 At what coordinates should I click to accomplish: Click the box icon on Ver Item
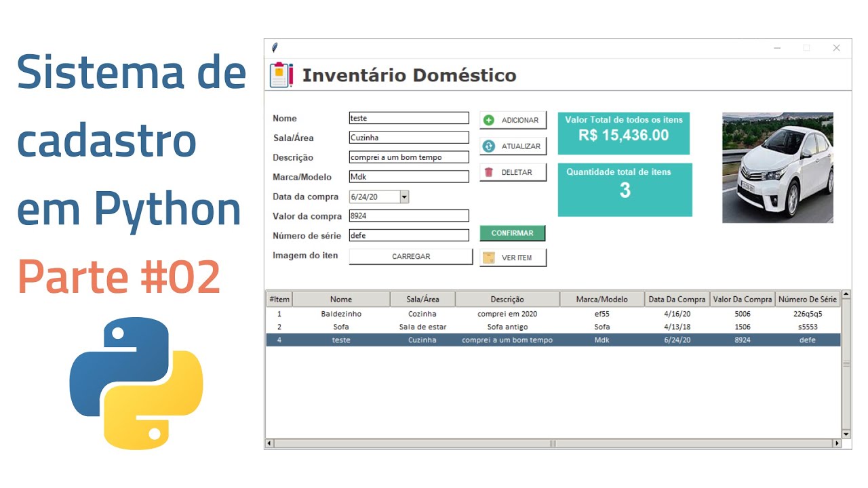coord(488,258)
